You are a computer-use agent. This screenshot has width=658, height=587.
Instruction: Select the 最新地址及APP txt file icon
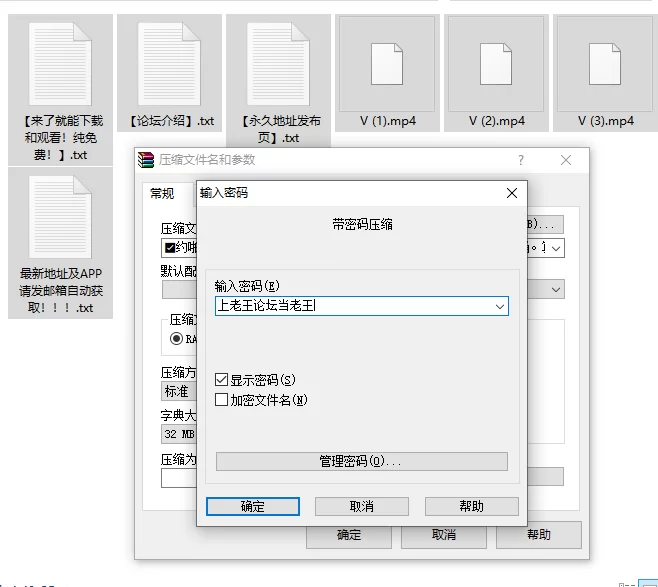pos(60,217)
